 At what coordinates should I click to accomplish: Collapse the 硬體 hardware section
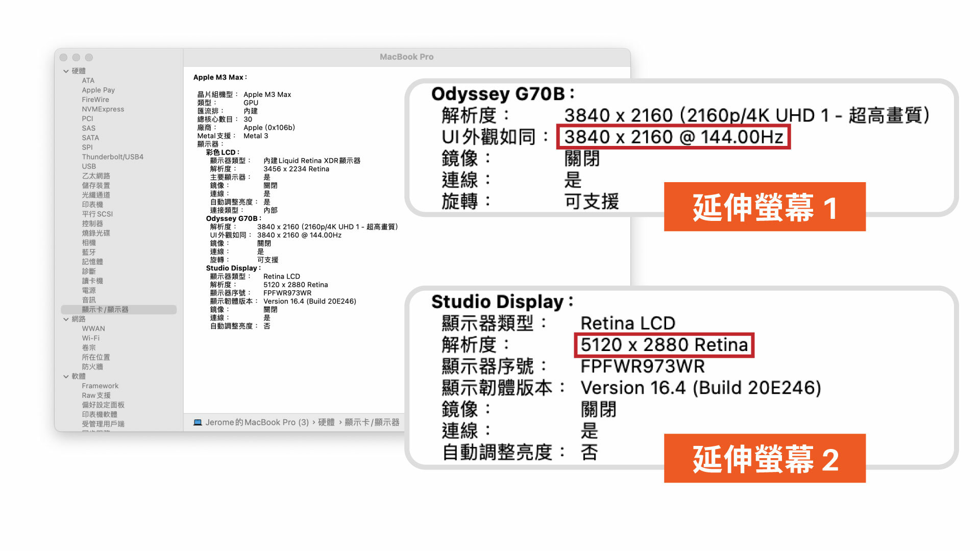point(66,71)
